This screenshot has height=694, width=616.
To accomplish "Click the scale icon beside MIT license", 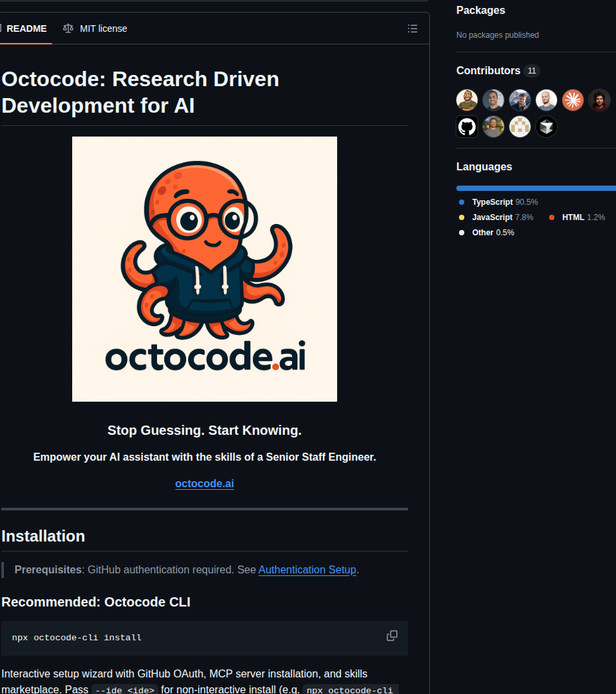I will [x=68, y=29].
